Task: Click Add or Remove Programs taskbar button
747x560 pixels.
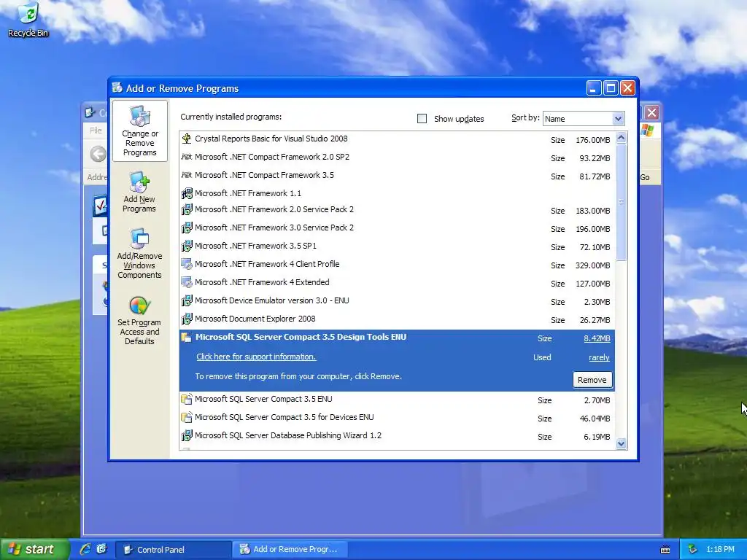Action: pyautogui.click(x=292, y=550)
